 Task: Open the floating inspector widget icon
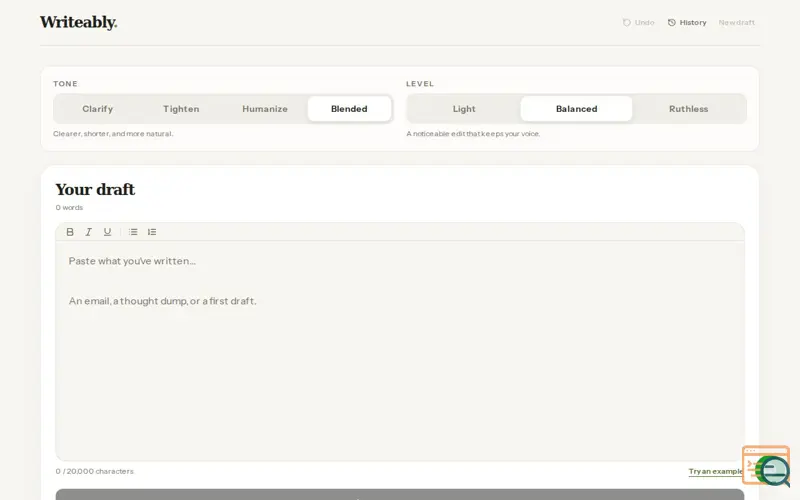[766, 466]
